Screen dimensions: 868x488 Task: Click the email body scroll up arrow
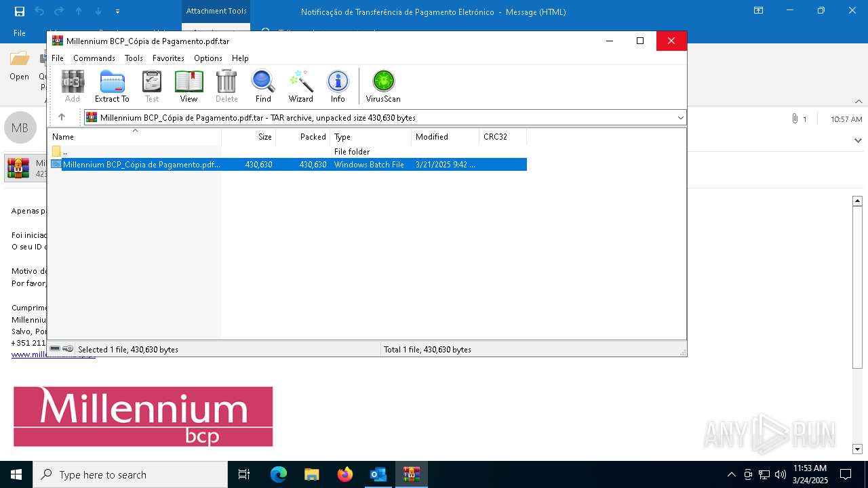[857, 201]
